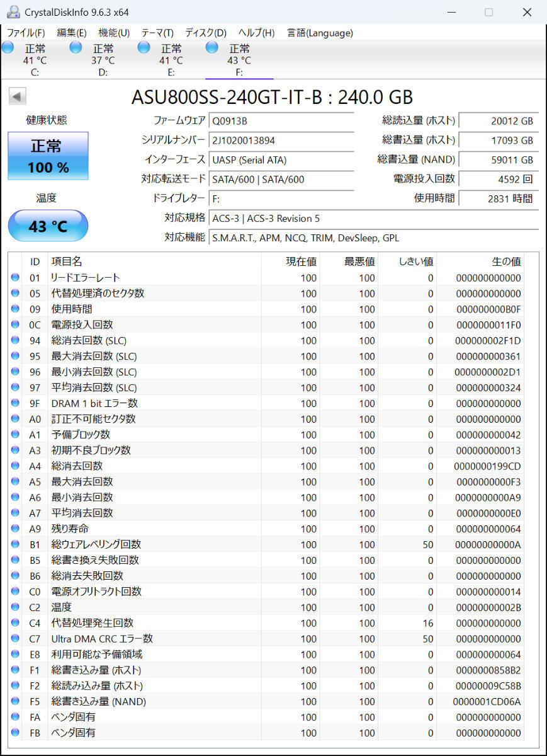Click the status orb for 初期不良ブロック数

(15, 450)
